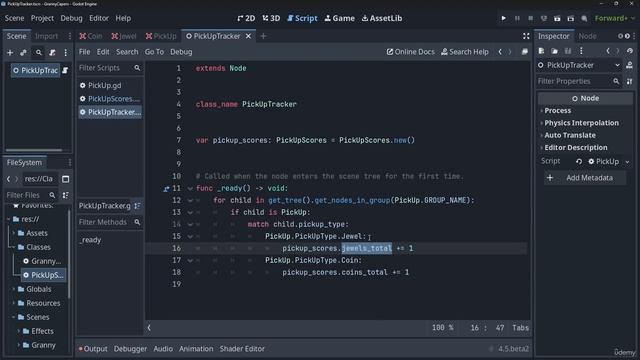Image resolution: width=640 pixels, height=360 pixels.
Task: Add a new child node
Action: pyautogui.click(x=10, y=53)
